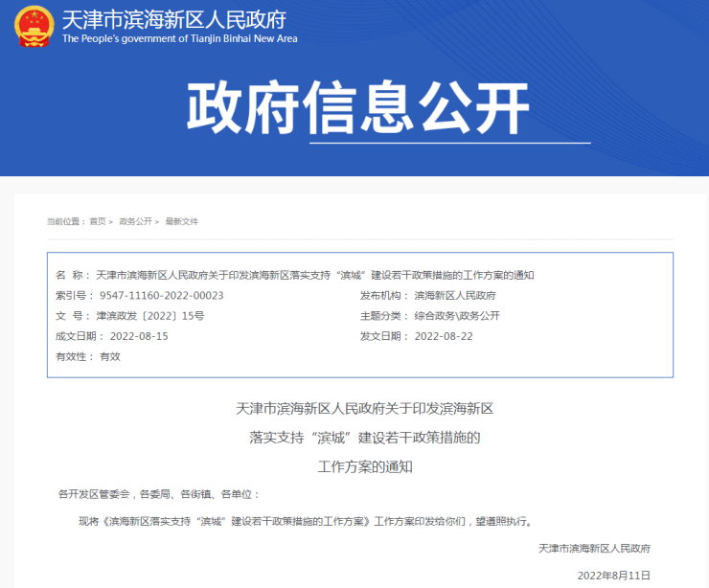Open 最新文件 breadcrumb link
The width and height of the screenshot is (709, 588).
181,221
